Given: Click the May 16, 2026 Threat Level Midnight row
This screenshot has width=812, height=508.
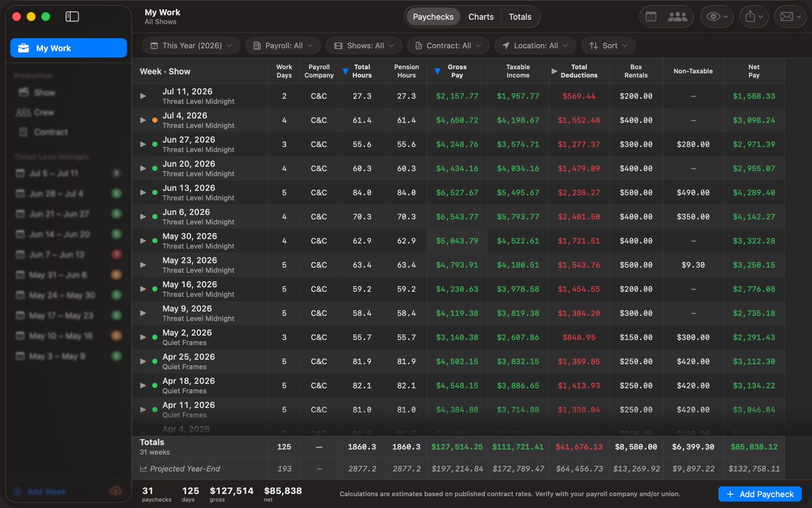Looking at the screenshot, I should 458,289.
